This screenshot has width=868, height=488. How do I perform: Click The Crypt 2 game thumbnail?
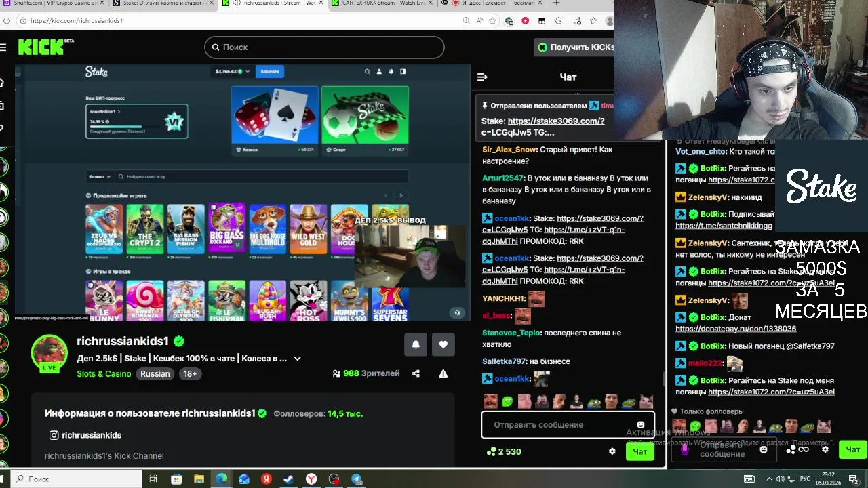pyautogui.click(x=144, y=229)
